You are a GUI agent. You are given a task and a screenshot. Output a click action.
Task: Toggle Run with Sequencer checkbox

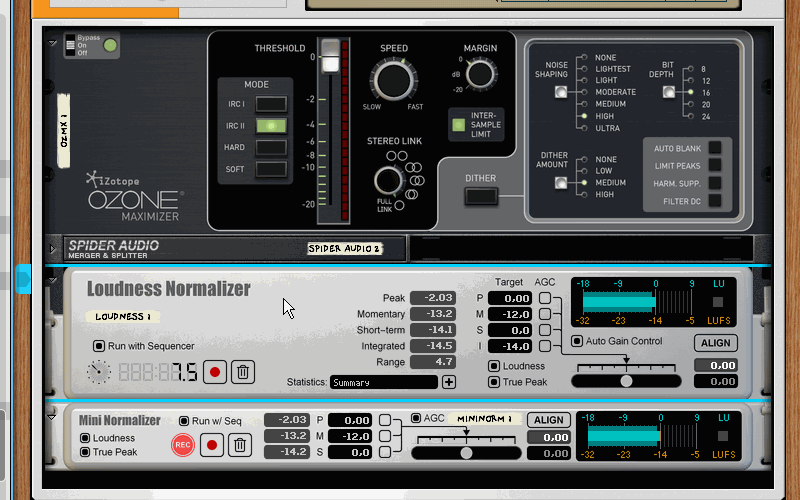pos(98,346)
